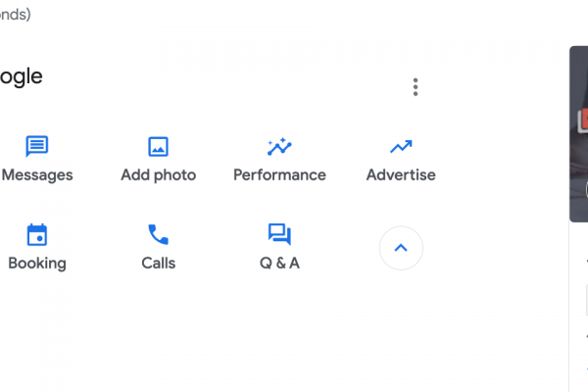Image resolution: width=588 pixels, height=392 pixels.
Task: Click the Performance text label
Action: 279,175
